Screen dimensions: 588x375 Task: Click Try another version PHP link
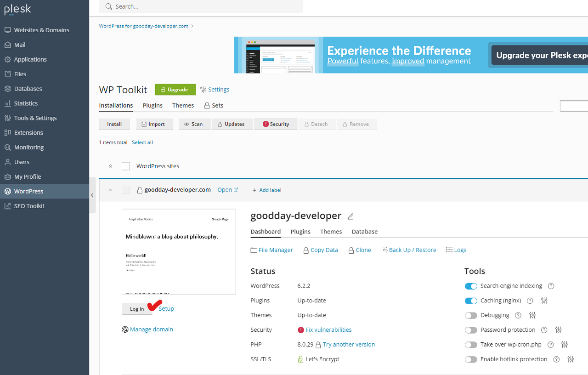[x=349, y=345]
